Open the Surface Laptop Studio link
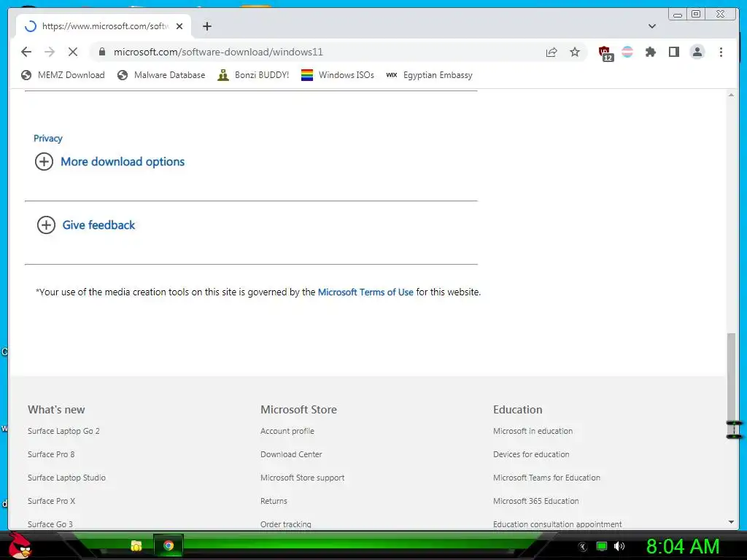This screenshot has width=747, height=560. (x=66, y=478)
